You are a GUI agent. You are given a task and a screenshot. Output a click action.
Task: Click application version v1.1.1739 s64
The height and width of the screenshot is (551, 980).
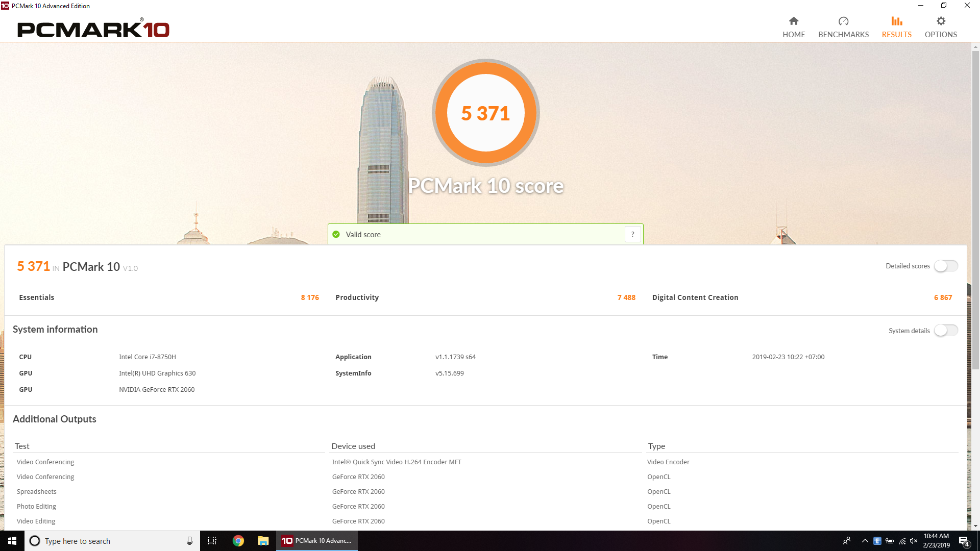455,357
